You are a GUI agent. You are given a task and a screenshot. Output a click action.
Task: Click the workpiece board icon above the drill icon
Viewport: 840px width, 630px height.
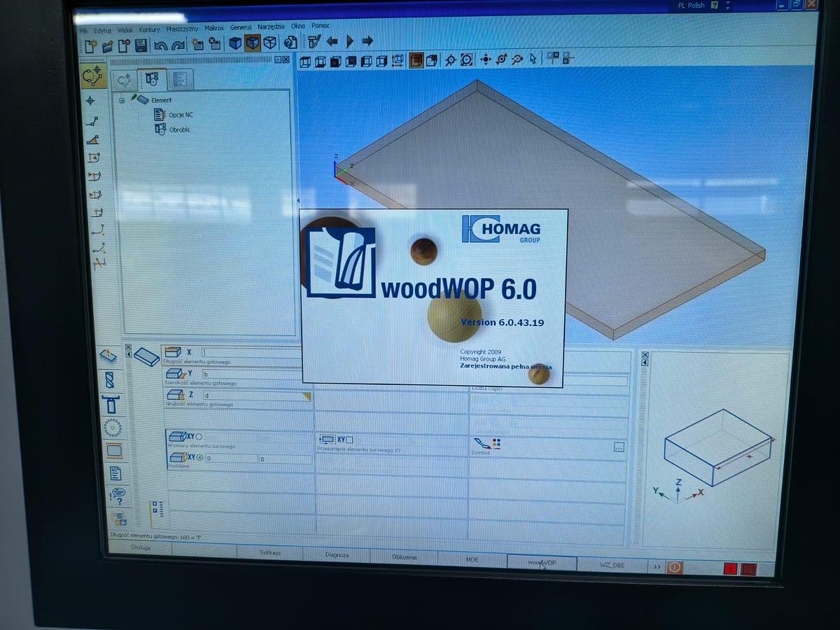tap(107, 356)
